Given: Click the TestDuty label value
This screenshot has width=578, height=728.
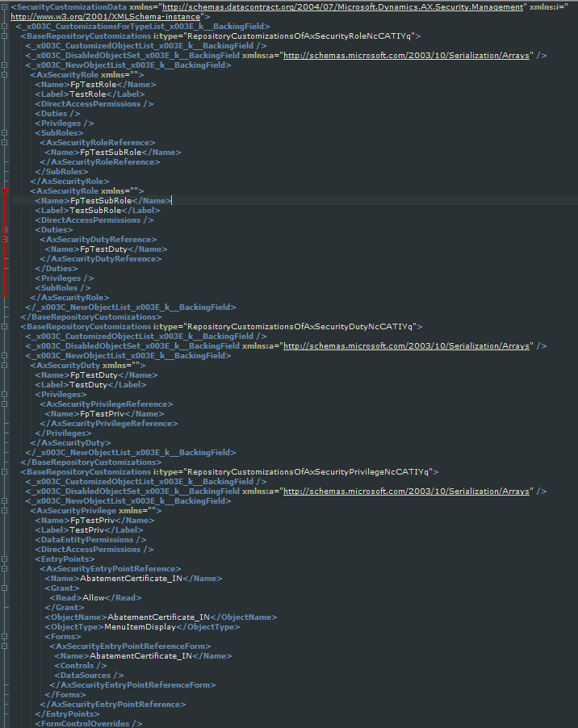Looking at the screenshot, I should (x=88, y=385).
